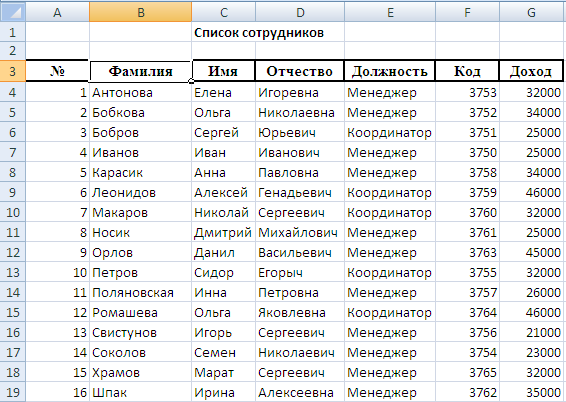The image size is (566, 402).
Task: Click the 'Отчество' header cell
Action: [x=300, y=71]
